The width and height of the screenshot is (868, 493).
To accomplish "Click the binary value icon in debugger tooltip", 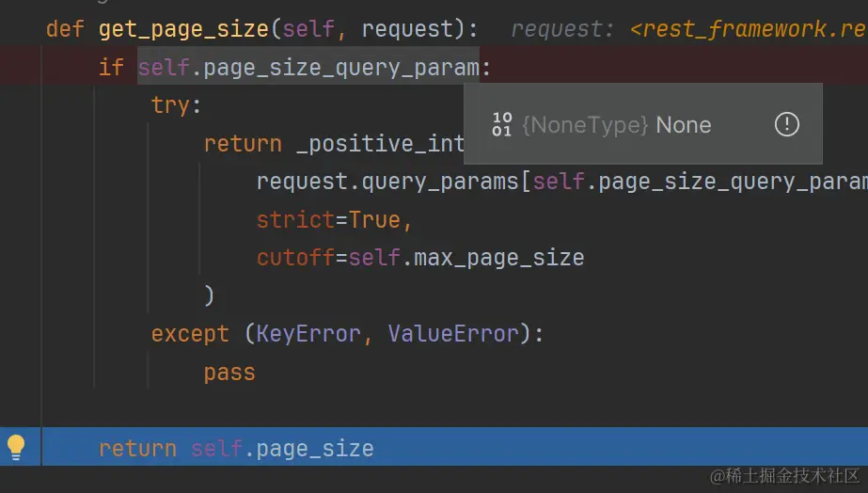I will pyautogui.click(x=501, y=124).
